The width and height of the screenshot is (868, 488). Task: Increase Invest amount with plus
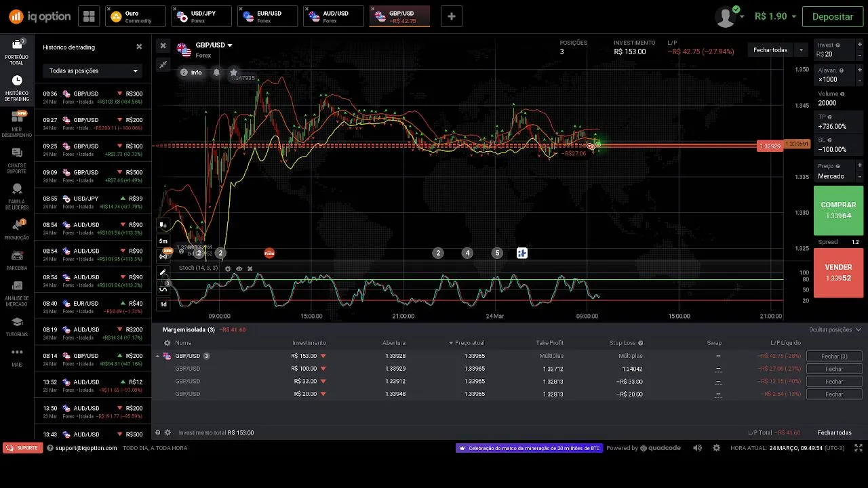(x=860, y=44)
